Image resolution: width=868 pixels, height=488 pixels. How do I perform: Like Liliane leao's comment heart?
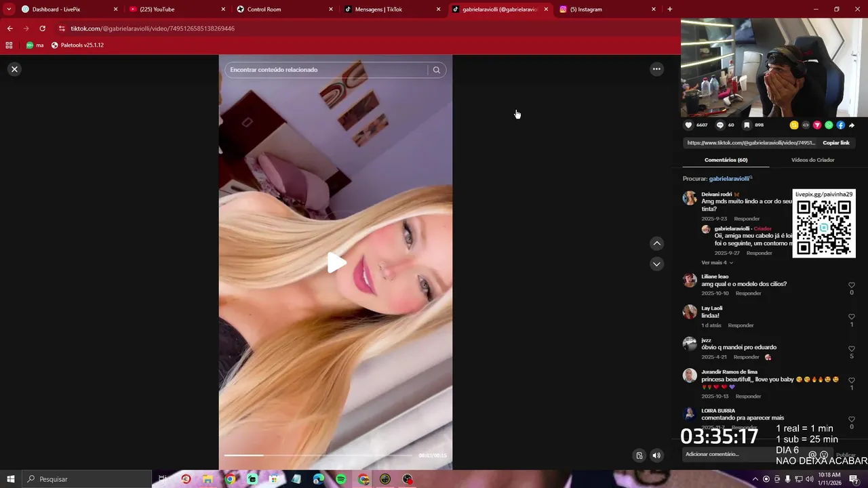(x=852, y=285)
